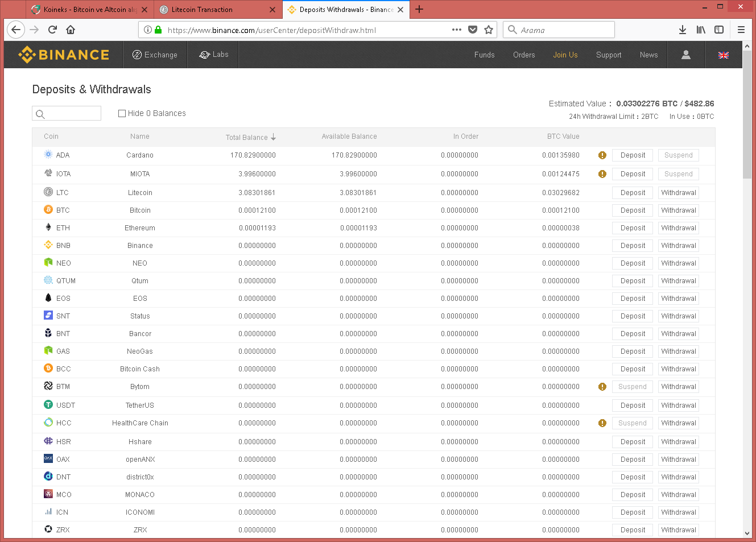Open the Funds menu
Image resolution: width=756 pixels, height=542 pixels.
click(x=485, y=55)
